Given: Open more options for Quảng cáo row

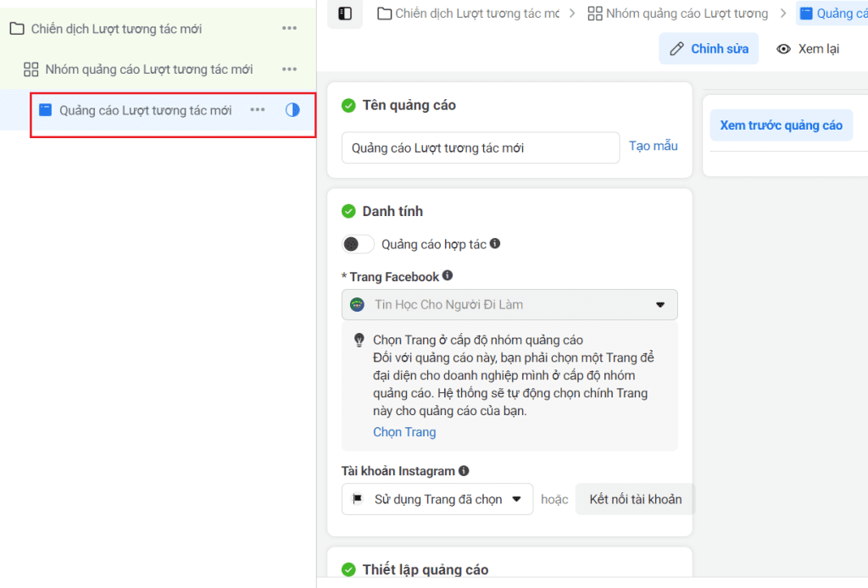Looking at the screenshot, I should (x=258, y=109).
